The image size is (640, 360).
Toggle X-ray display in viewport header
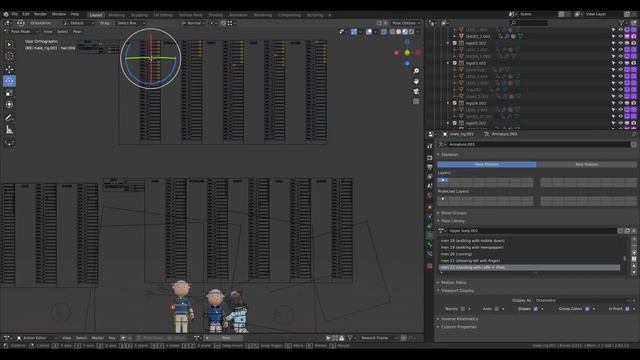coord(384,31)
